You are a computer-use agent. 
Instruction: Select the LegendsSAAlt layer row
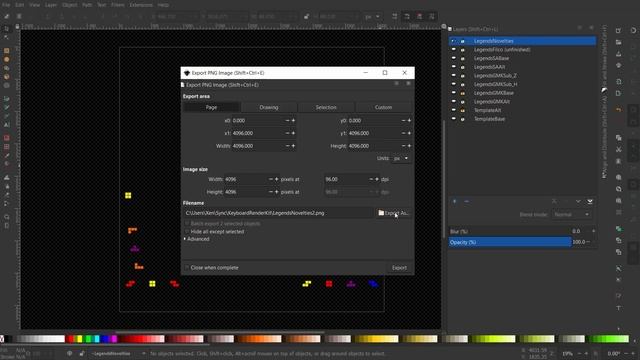pyautogui.click(x=522, y=67)
